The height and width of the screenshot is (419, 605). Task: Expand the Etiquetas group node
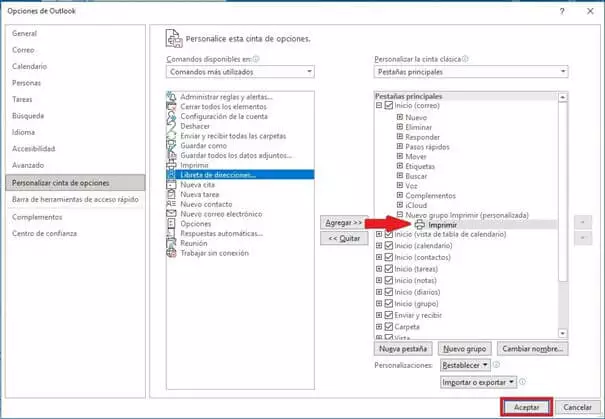[400, 166]
